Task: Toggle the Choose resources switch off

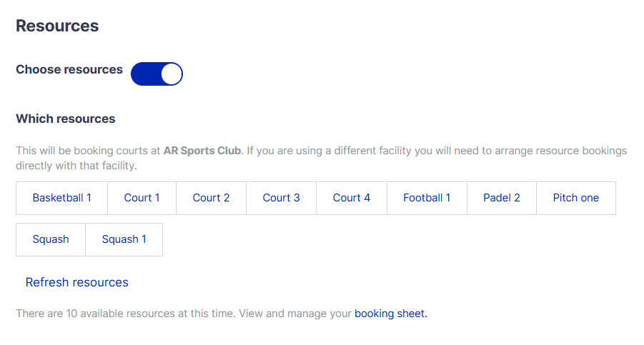Action: [x=157, y=74]
